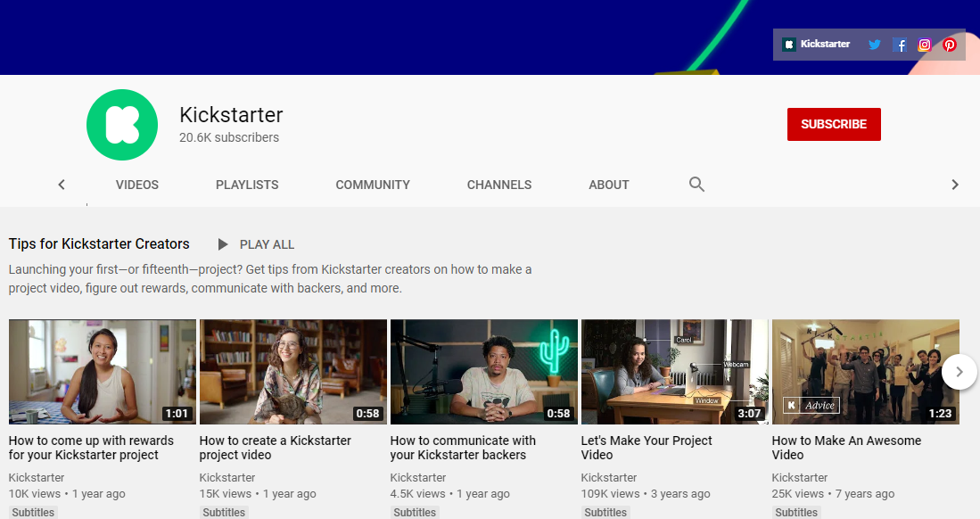Open 'How to create a Kickstarter project video' title

coord(275,448)
